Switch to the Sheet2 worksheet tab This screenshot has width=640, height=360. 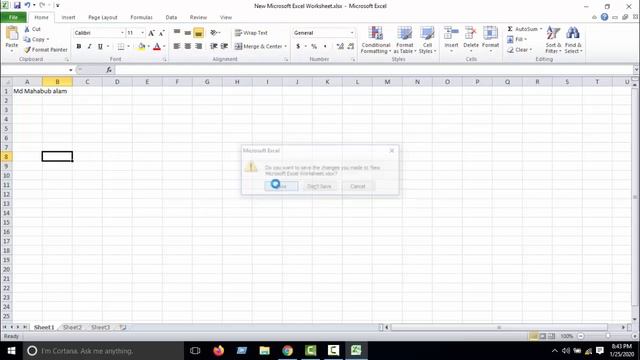pyautogui.click(x=72, y=327)
